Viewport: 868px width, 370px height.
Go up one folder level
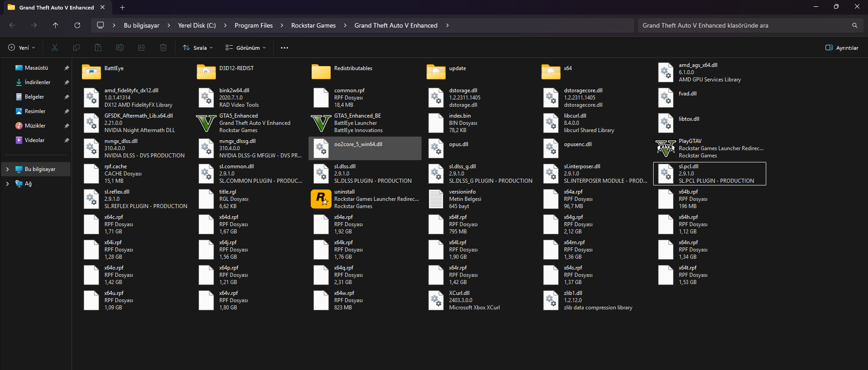pos(56,25)
